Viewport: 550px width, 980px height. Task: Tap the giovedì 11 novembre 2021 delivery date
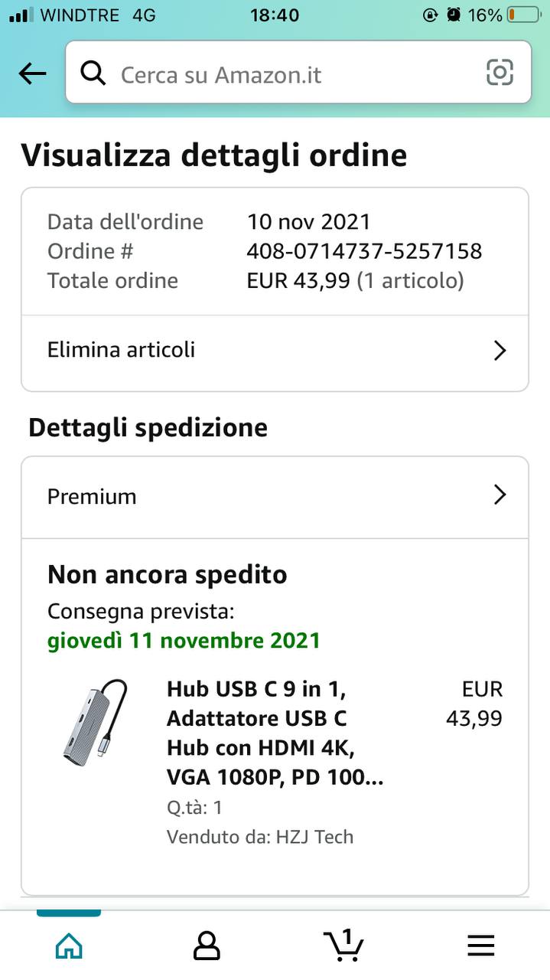[184, 640]
